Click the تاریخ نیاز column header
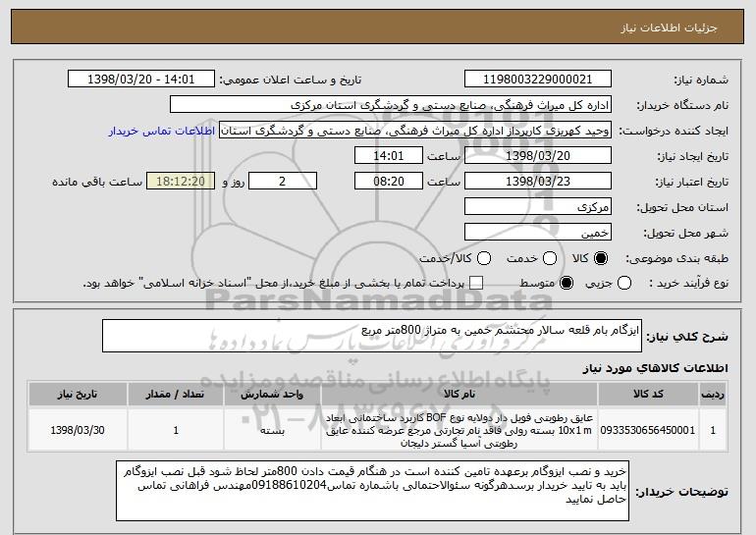The image size is (756, 535). (x=78, y=395)
